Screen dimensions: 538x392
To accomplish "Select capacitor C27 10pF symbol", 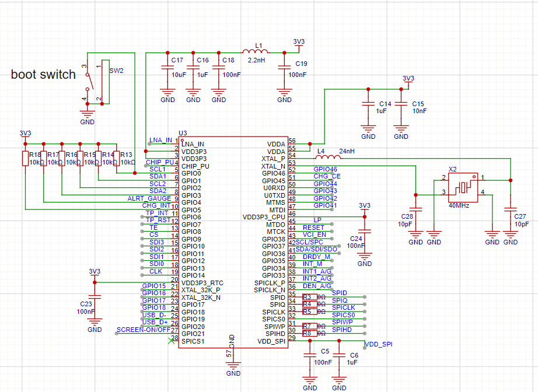I will point(511,209).
